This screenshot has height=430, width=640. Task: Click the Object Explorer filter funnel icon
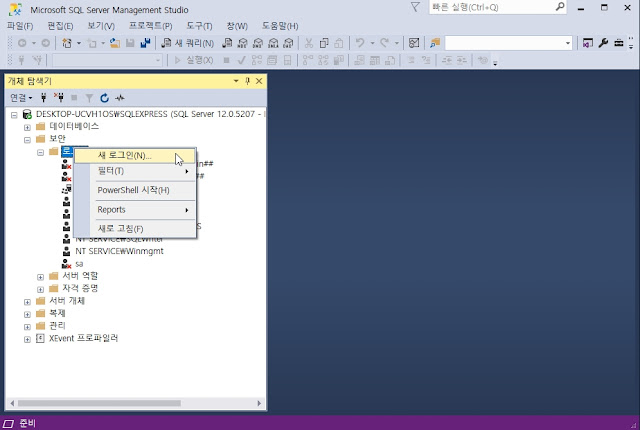[89, 98]
